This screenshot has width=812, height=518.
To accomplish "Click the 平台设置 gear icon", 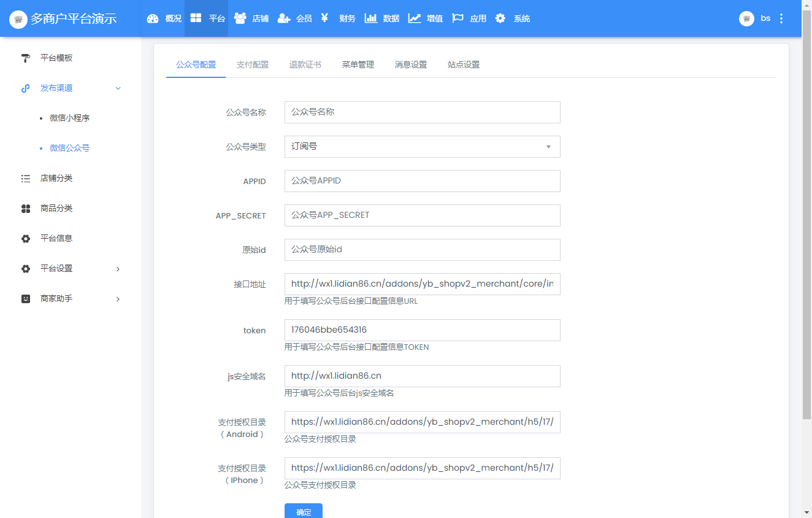I will pyautogui.click(x=26, y=268).
